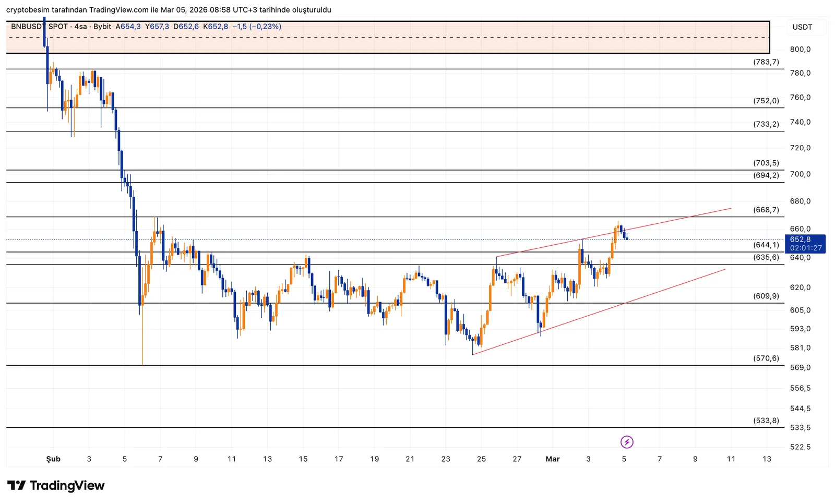Click the Bybit exchange label
The width and height of the screenshot is (835, 504).
click(x=102, y=27)
